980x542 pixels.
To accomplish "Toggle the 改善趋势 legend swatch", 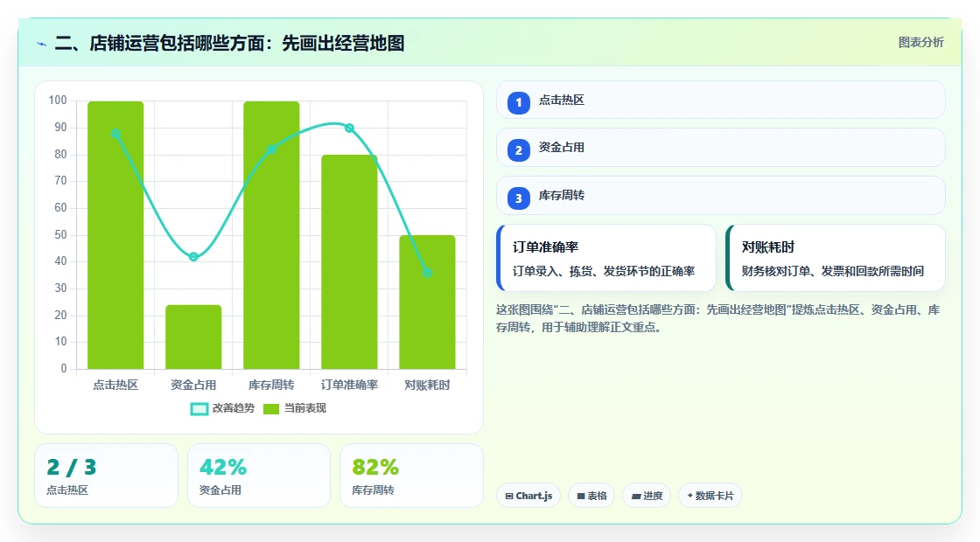I will 199,409.
